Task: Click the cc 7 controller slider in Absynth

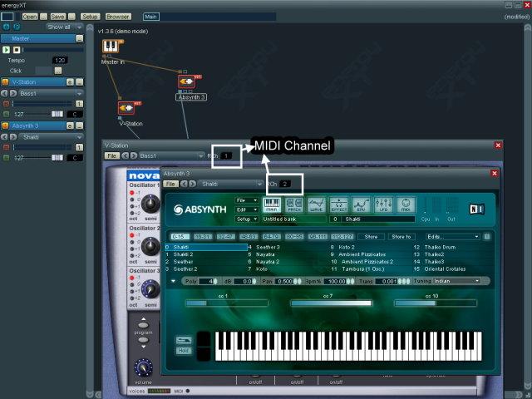Action: tap(331, 303)
